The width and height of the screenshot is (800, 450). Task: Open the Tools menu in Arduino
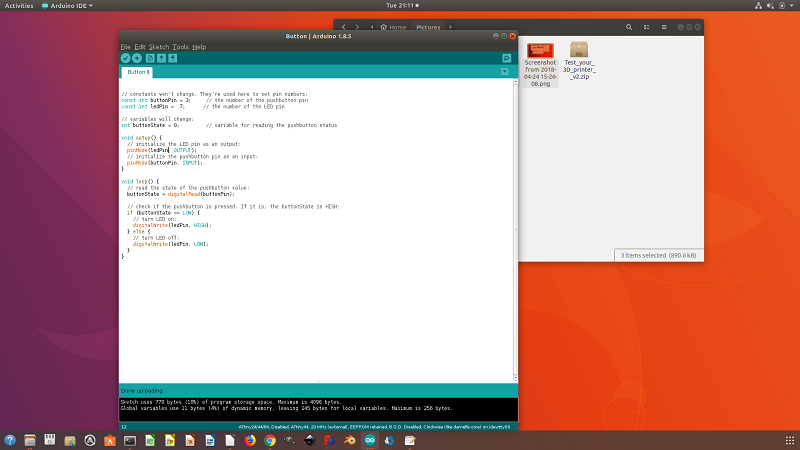point(180,47)
